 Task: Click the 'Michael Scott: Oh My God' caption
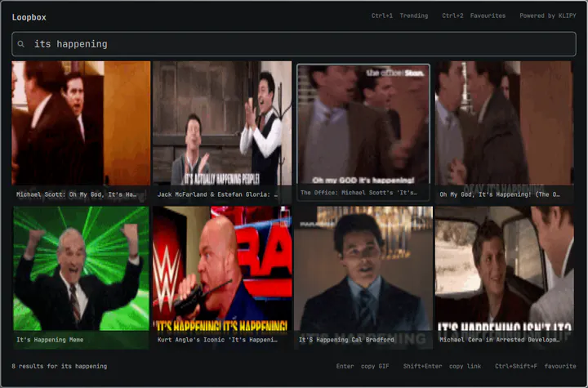pos(77,194)
